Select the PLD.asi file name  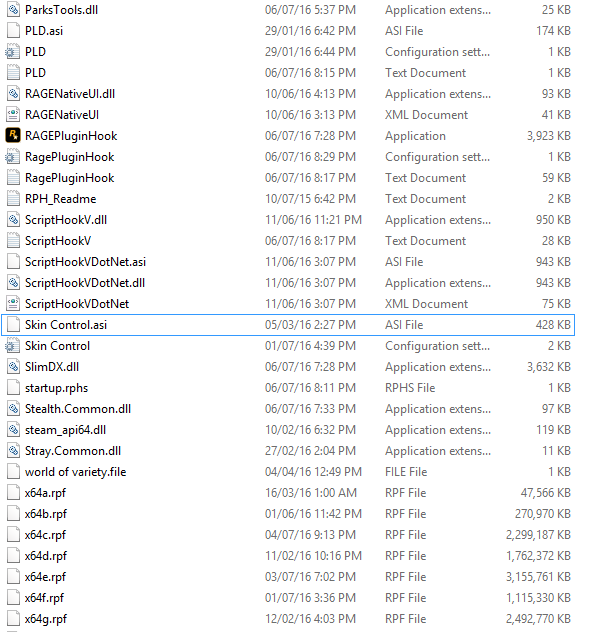44,31
